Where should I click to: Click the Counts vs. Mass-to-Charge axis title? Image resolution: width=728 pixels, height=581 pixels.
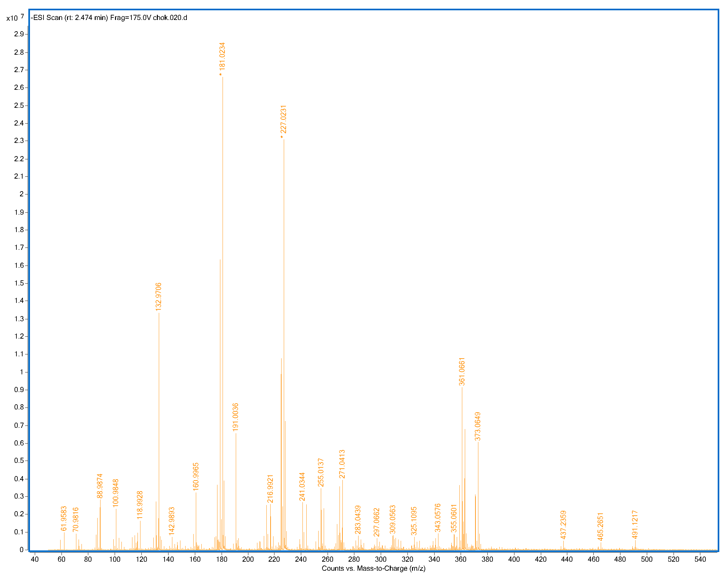point(373,568)
